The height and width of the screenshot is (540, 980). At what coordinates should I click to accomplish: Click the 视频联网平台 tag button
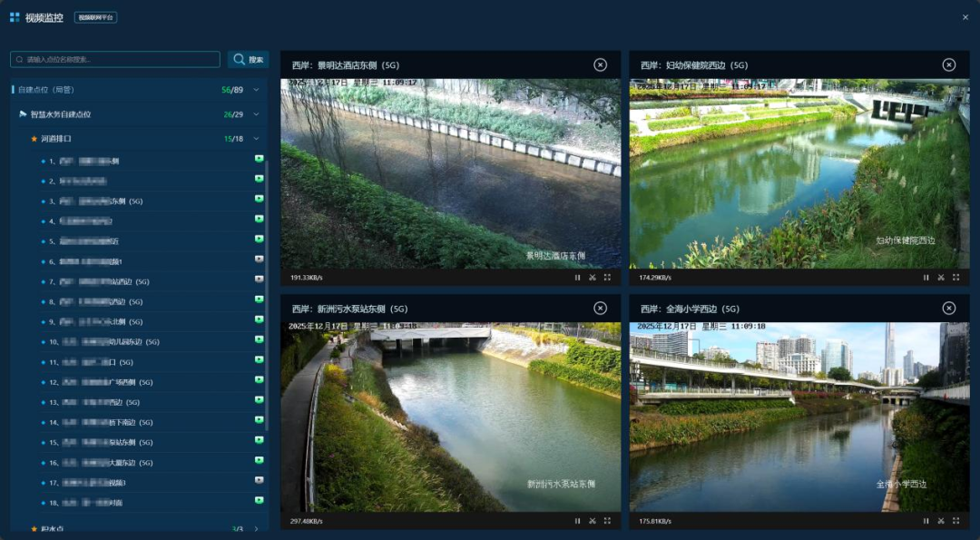click(95, 17)
